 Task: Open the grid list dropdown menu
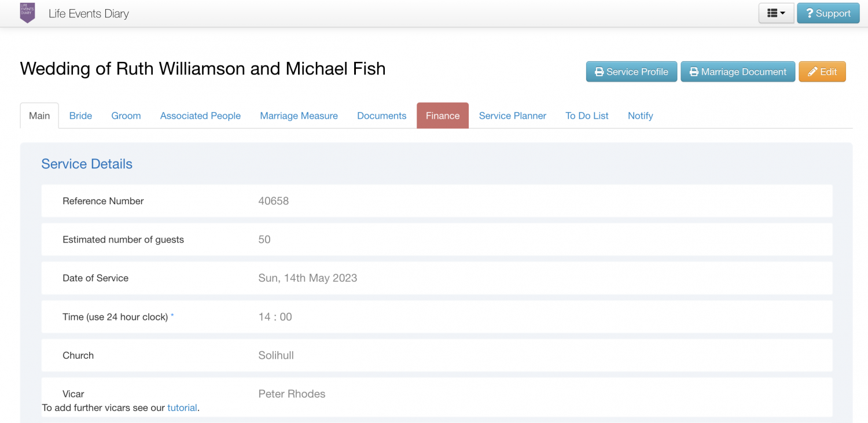776,13
